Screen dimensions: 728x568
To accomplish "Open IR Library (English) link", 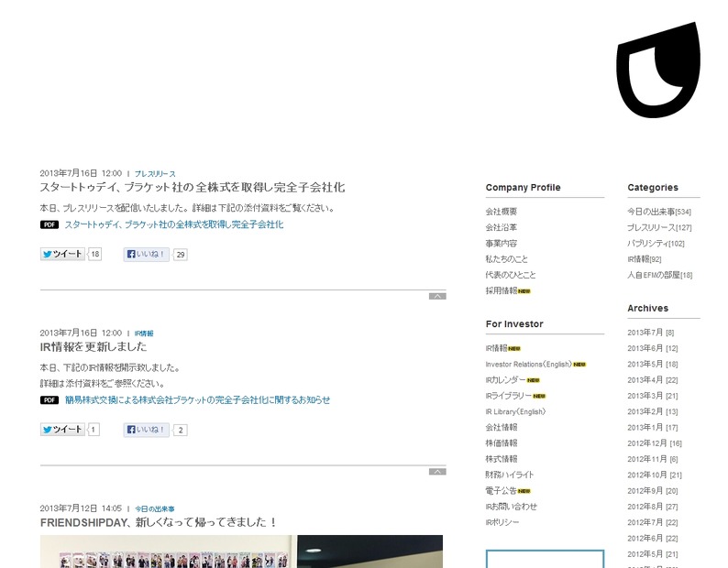I will [516, 411].
